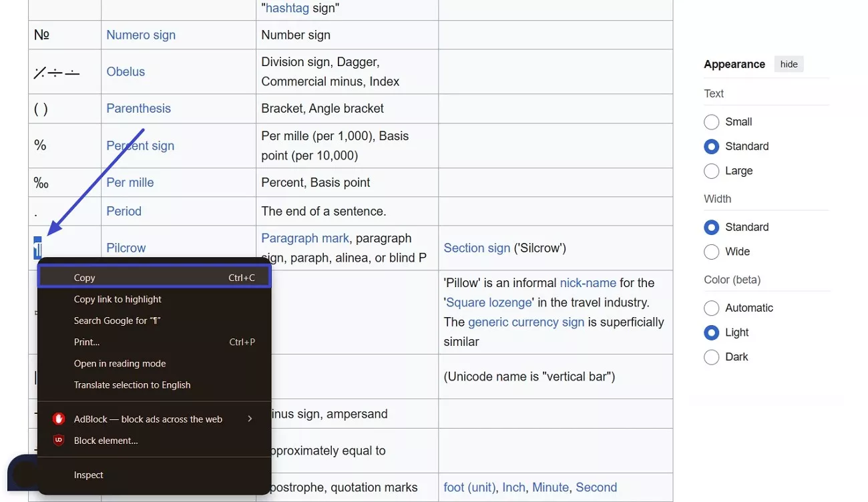Image resolution: width=868 pixels, height=502 pixels.
Task: Click the Numero sign link
Action: pyautogui.click(x=141, y=35)
